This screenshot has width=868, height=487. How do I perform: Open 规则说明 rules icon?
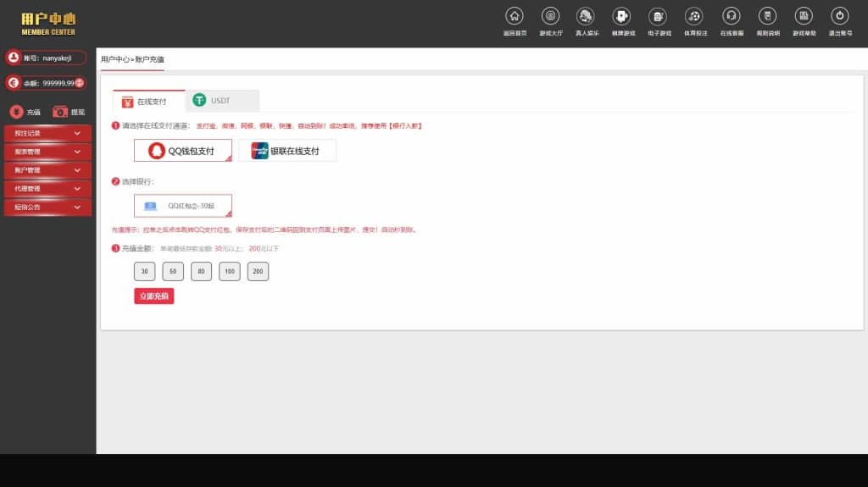click(x=767, y=16)
